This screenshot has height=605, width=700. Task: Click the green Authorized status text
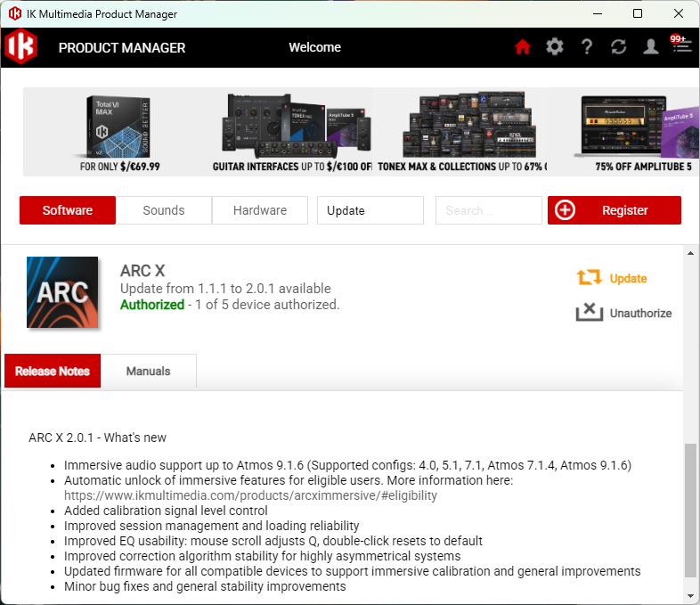[152, 305]
